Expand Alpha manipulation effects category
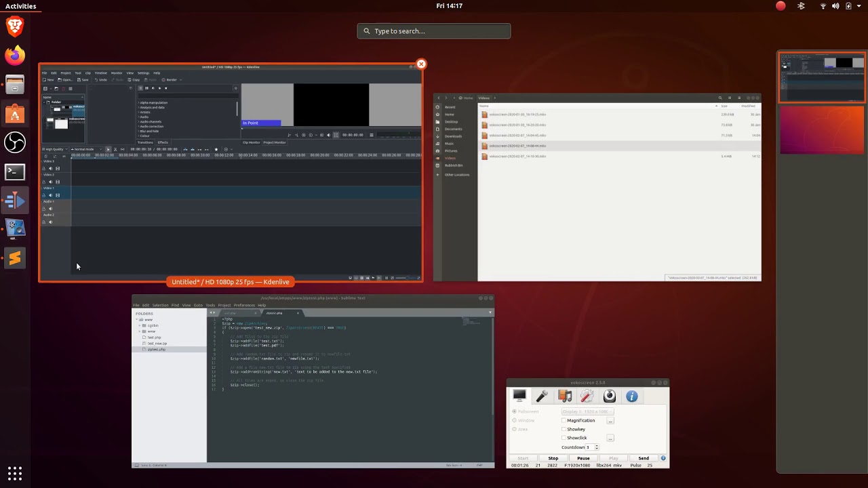 [x=138, y=103]
